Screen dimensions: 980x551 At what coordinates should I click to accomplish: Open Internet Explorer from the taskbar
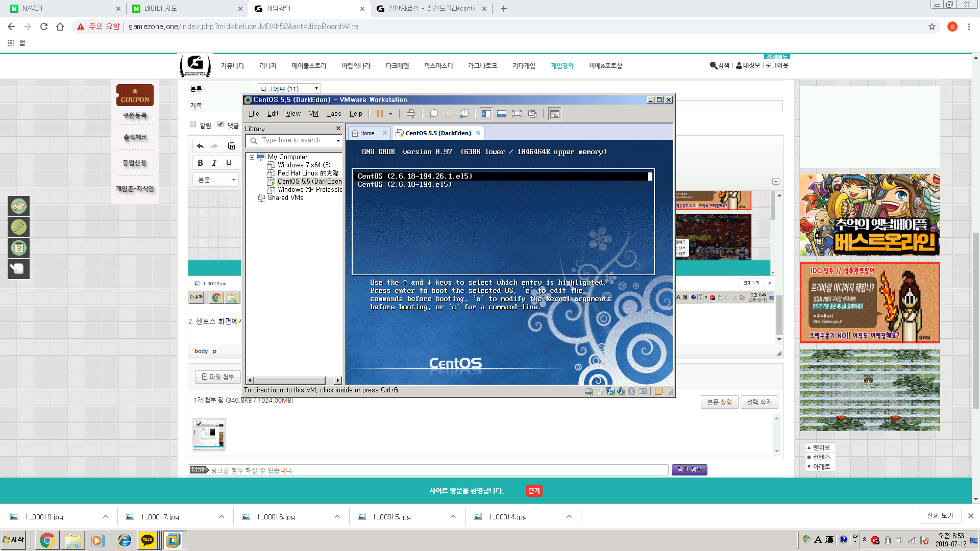pyautogui.click(x=124, y=540)
